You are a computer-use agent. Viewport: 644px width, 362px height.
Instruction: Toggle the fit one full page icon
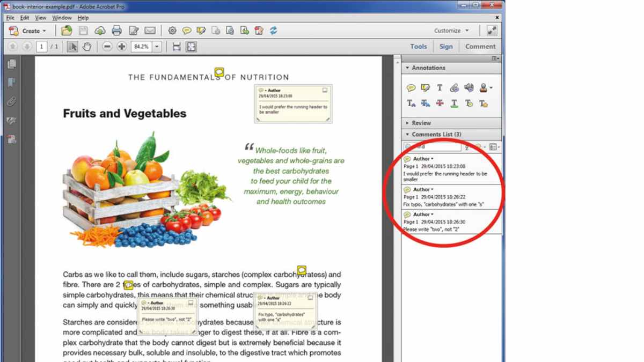191,47
